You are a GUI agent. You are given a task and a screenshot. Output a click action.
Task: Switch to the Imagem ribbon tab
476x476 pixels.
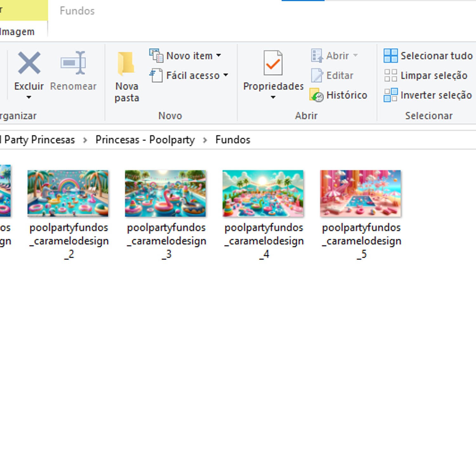(x=17, y=32)
